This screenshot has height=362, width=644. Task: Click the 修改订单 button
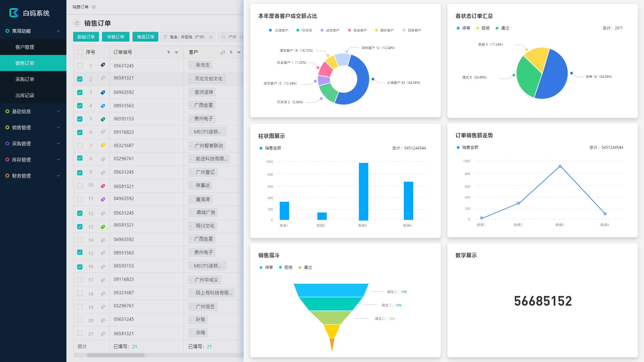click(x=146, y=37)
